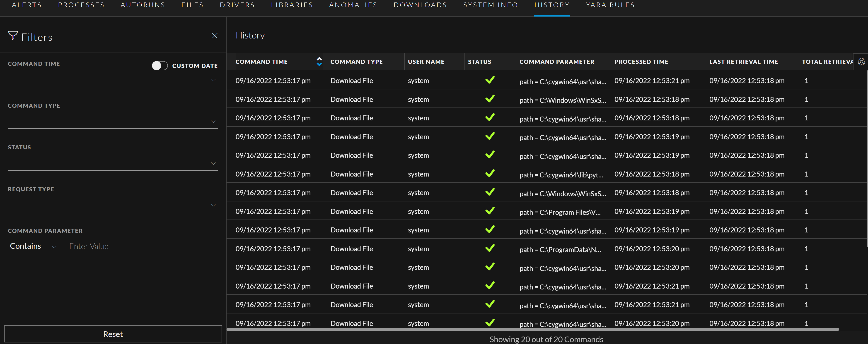Open the Request Type dropdown
The width and height of the screenshot is (868, 344).
pyautogui.click(x=213, y=205)
